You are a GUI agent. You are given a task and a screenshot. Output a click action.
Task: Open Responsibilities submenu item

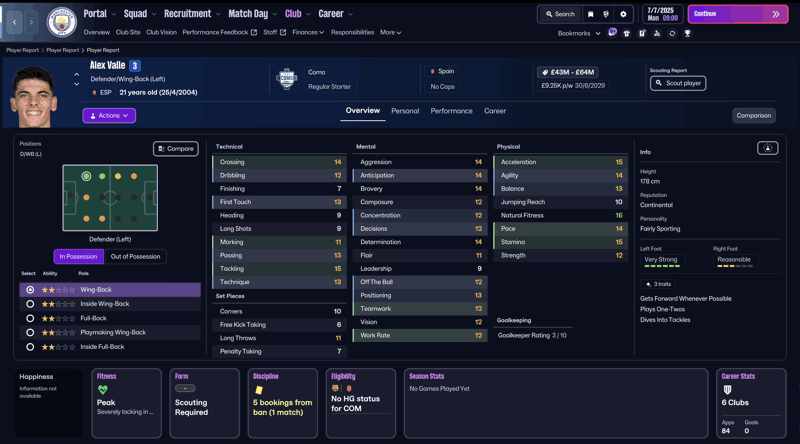click(353, 32)
